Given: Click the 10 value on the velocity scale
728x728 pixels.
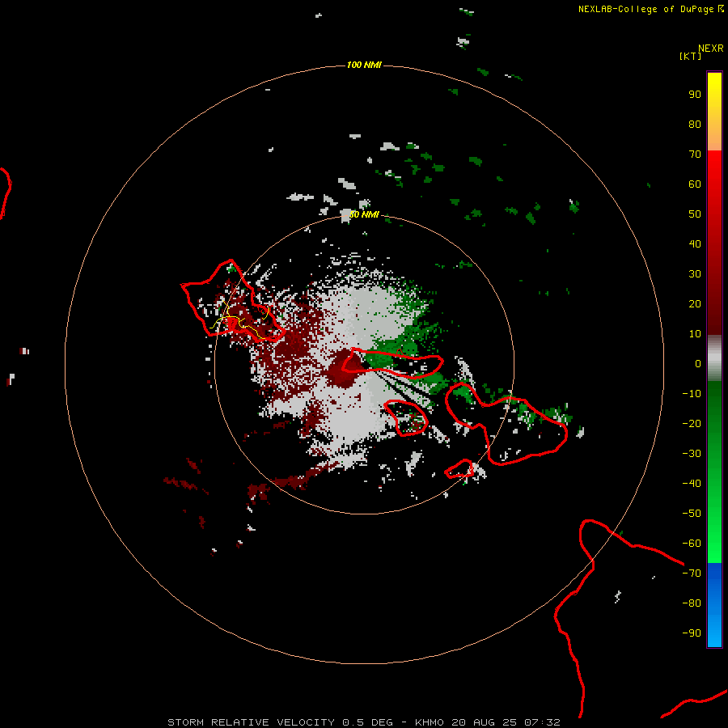Looking at the screenshot, I should click(695, 334).
